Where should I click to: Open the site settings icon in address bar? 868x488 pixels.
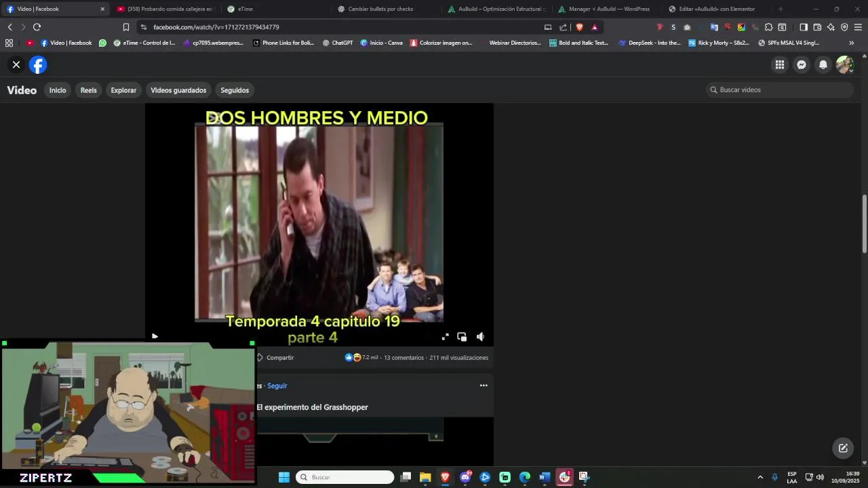[143, 27]
